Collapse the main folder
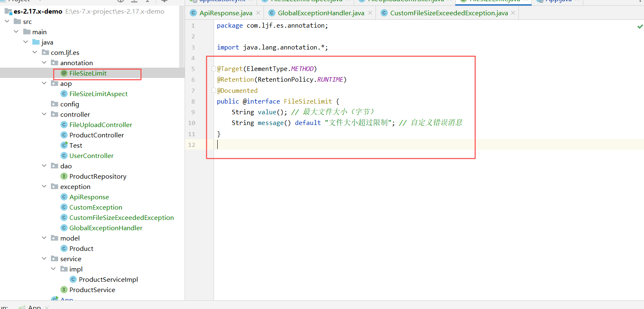 16,32
